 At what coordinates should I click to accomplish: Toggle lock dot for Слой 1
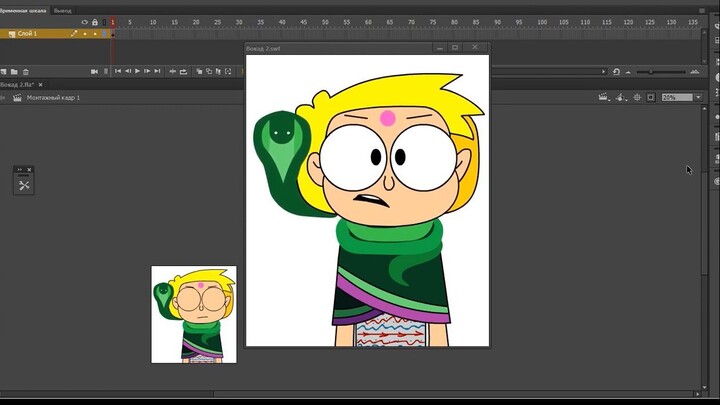click(95, 34)
